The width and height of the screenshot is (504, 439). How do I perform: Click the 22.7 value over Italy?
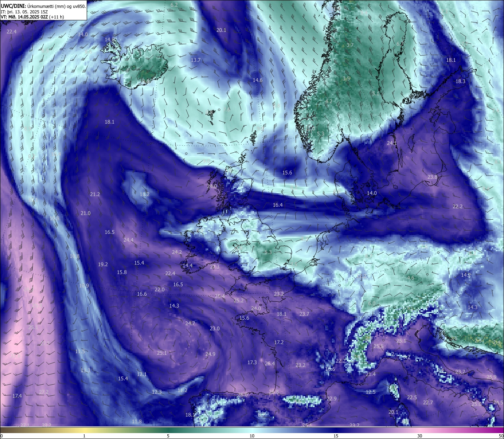click(x=428, y=402)
